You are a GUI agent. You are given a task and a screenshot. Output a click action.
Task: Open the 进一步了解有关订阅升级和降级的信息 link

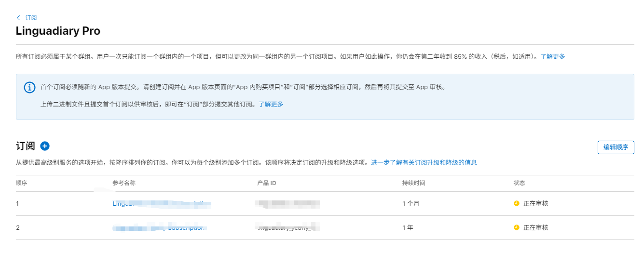click(x=424, y=162)
